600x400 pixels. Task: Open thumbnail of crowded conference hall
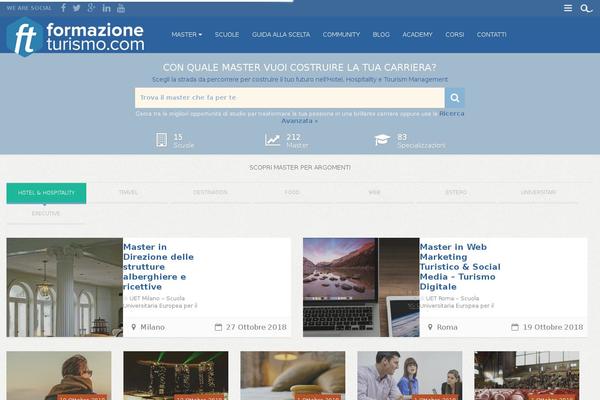[x=527, y=376]
